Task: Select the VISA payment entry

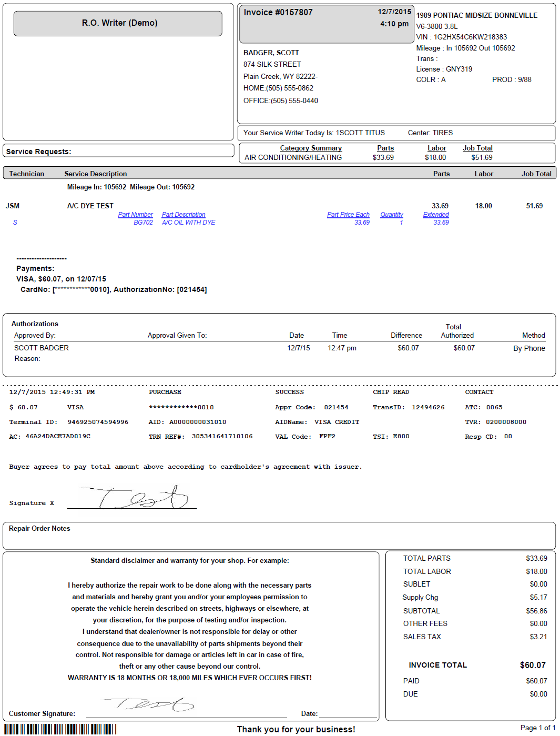Action: click(60, 279)
